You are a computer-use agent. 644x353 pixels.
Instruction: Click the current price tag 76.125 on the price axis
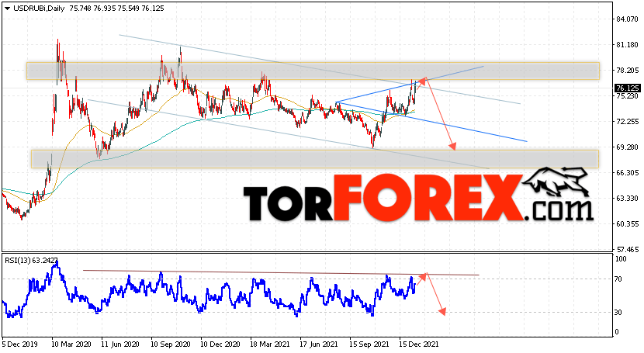click(628, 88)
